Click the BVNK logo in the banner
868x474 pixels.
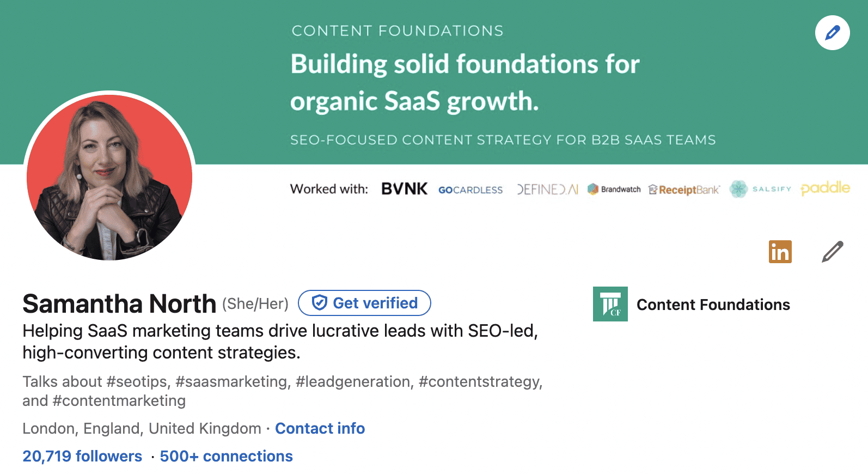click(404, 189)
